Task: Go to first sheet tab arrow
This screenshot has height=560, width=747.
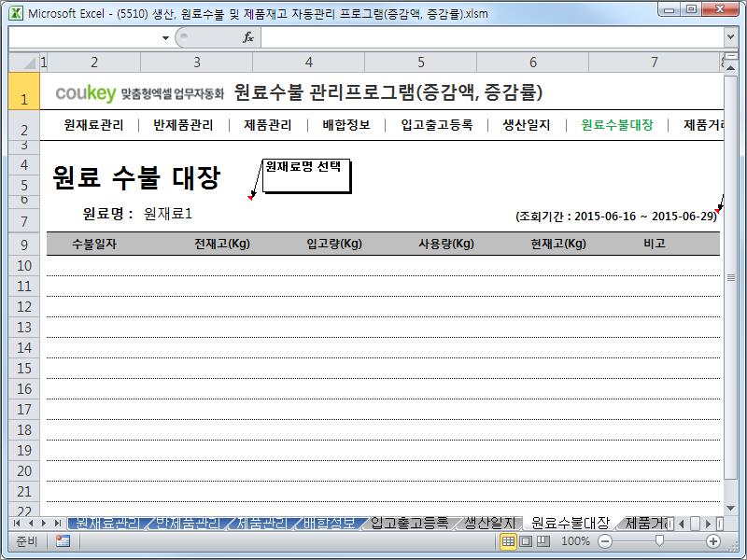Action: [x=17, y=524]
